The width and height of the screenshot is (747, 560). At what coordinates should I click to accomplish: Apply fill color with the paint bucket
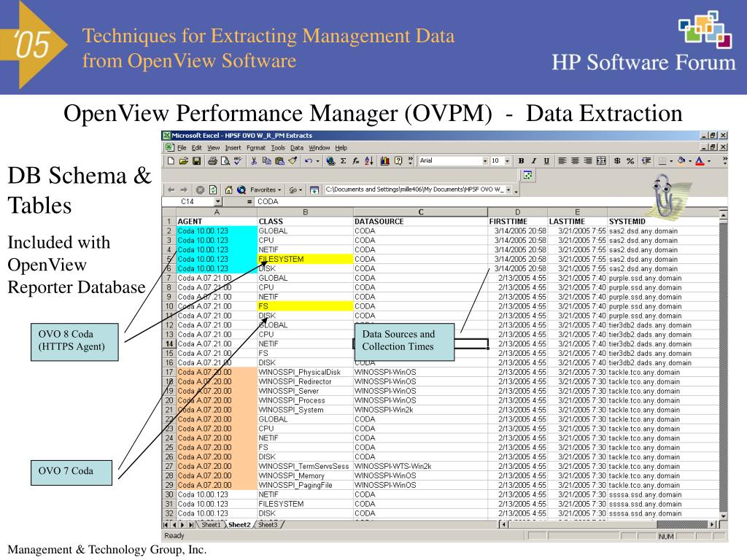681,161
